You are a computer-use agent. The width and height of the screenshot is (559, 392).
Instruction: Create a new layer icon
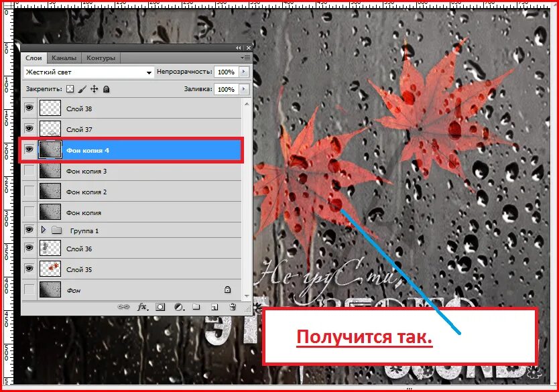(x=214, y=307)
